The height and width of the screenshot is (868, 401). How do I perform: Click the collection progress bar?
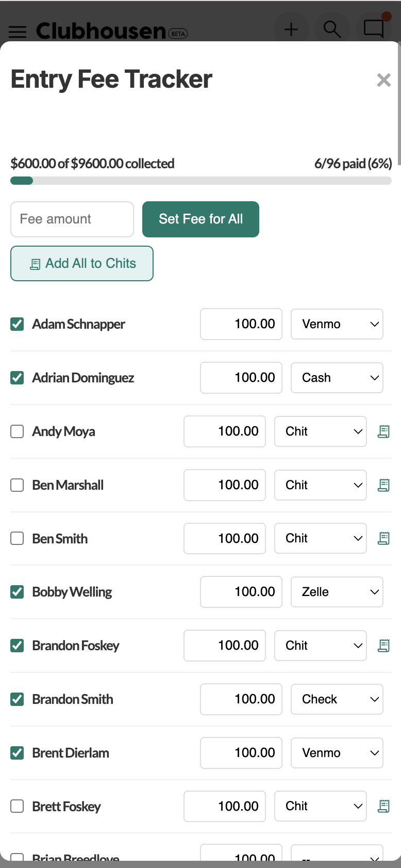201,181
